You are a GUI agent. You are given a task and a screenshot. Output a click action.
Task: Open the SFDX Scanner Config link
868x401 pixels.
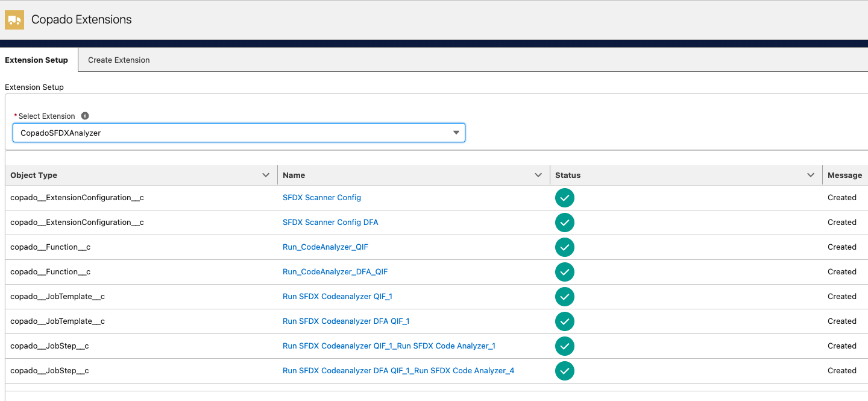click(322, 198)
